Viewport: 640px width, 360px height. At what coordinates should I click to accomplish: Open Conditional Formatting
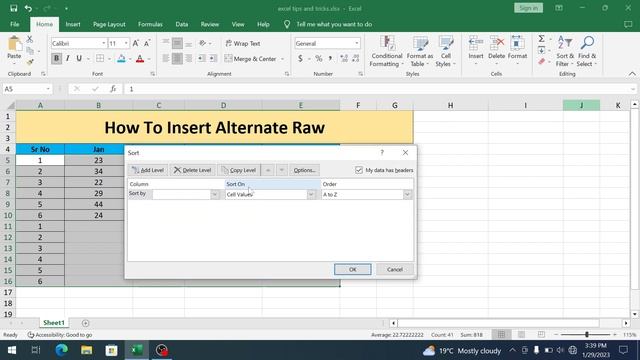coord(386,51)
